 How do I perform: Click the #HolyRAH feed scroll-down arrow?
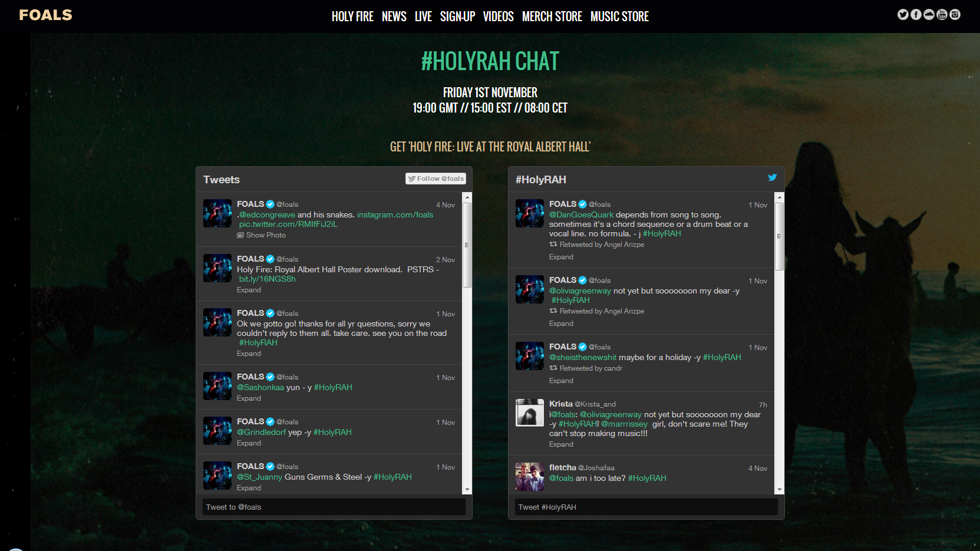[779, 490]
